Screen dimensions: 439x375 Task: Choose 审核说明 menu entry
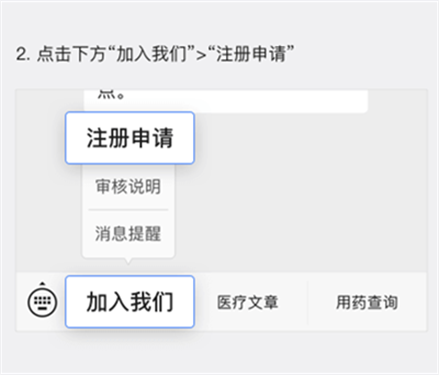pyautogui.click(x=128, y=186)
